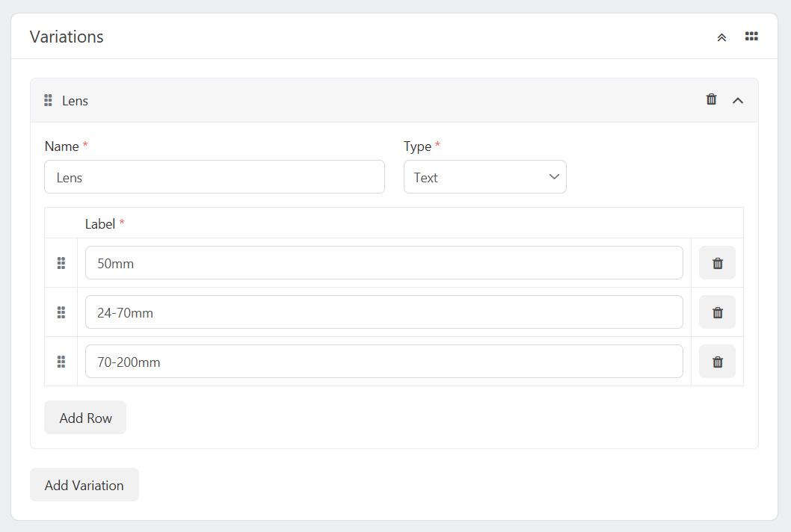Screen dimensions: 791x532
Task: Click the Lens variation header title
Action: [75, 101]
